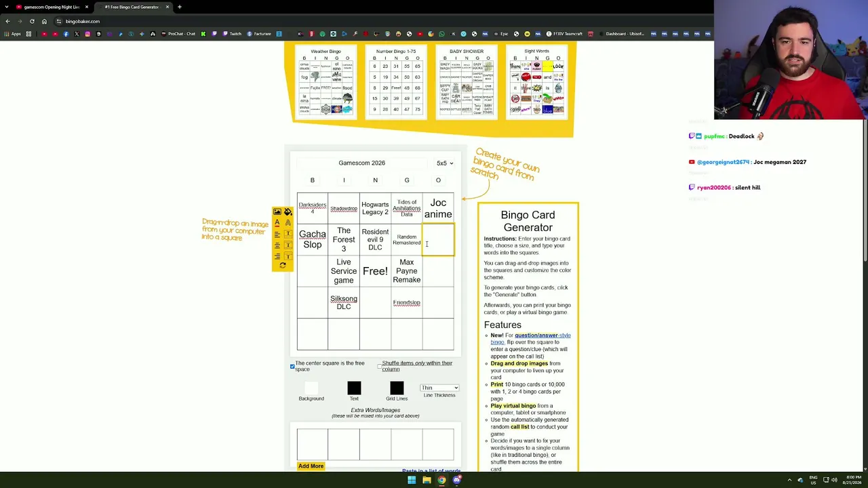This screenshot has height=488, width=868.
Task: Open the Facturare bookmark
Action: click(259, 34)
